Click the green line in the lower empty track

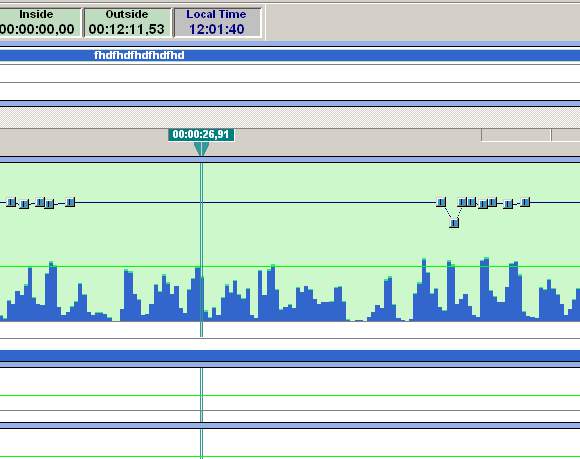click(x=290, y=395)
